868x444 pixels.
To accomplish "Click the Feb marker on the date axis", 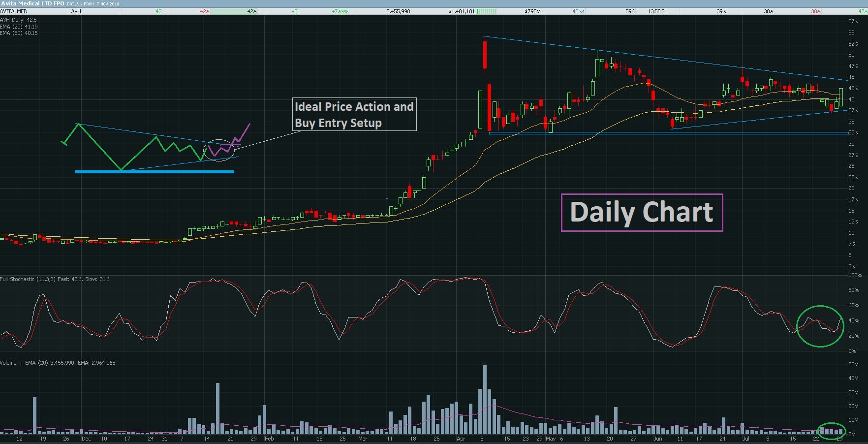I will [269, 439].
